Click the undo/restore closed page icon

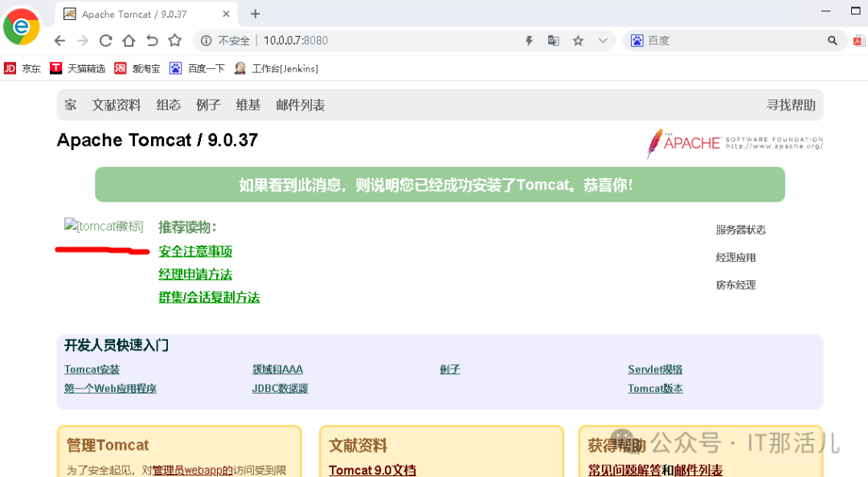152,40
